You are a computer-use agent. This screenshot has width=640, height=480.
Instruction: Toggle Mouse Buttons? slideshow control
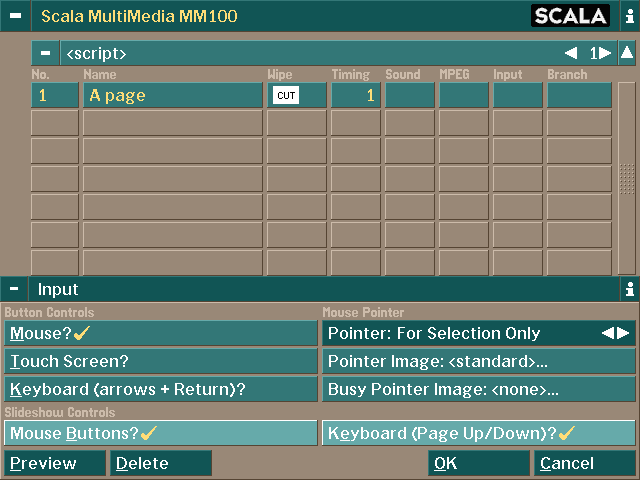click(x=160, y=433)
